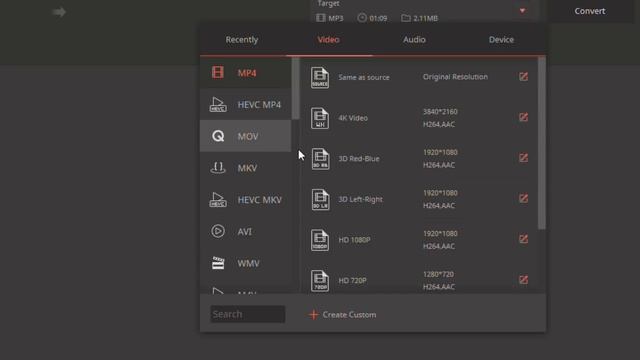Edit the HD 720P preset settings
This screenshot has height=360, width=640.
coord(523,280)
